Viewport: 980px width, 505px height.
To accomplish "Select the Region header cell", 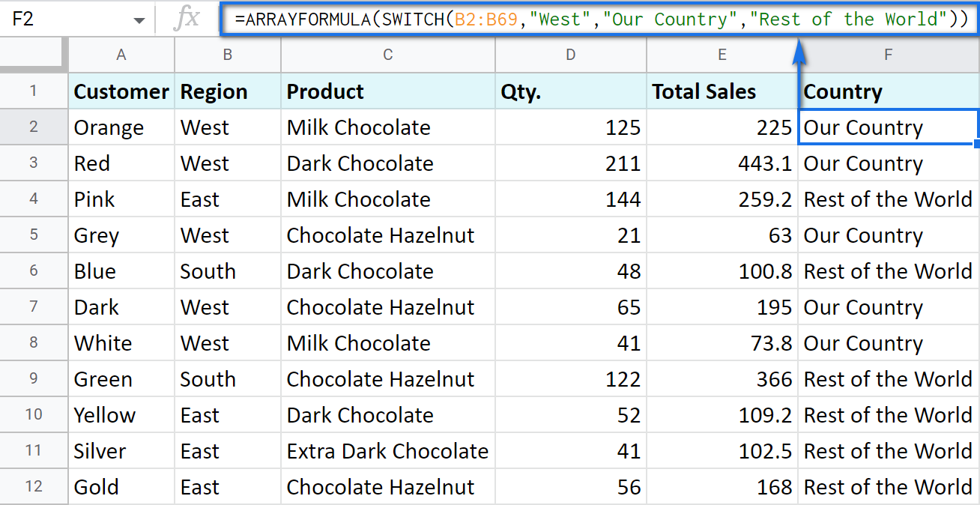I will pyautogui.click(x=227, y=91).
